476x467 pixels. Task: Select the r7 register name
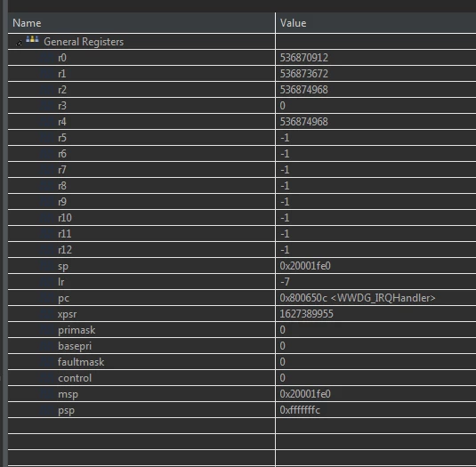point(62,170)
